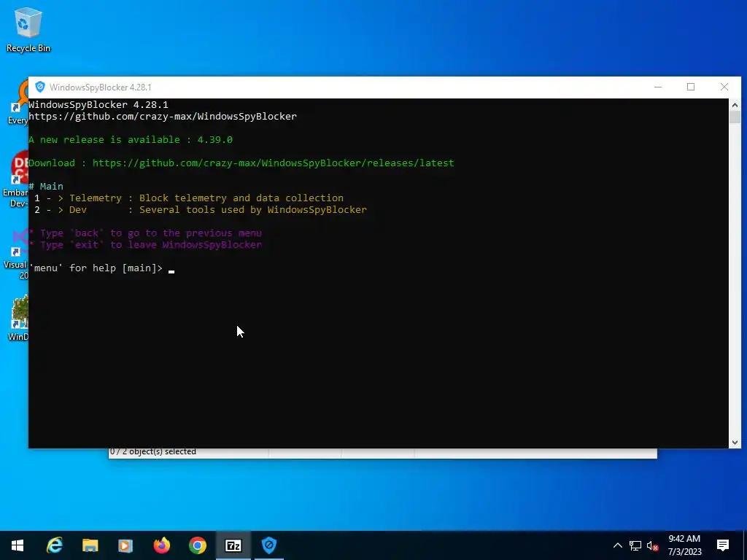Open the WinDirStat desktop shortcut

coord(18,318)
